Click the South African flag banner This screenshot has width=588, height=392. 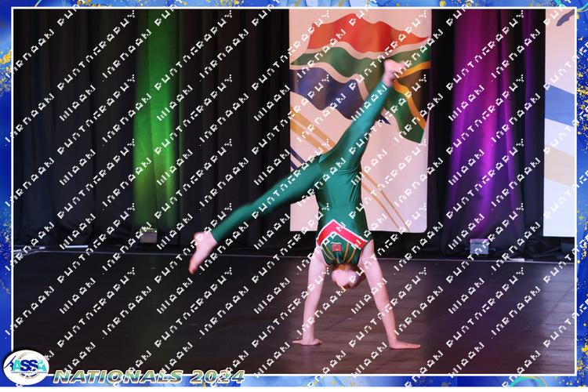(x=360, y=121)
